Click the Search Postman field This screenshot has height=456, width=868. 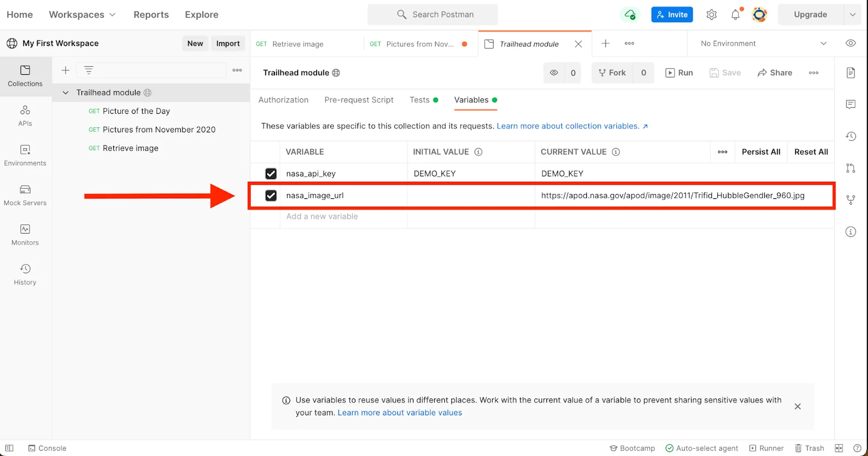pos(432,15)
